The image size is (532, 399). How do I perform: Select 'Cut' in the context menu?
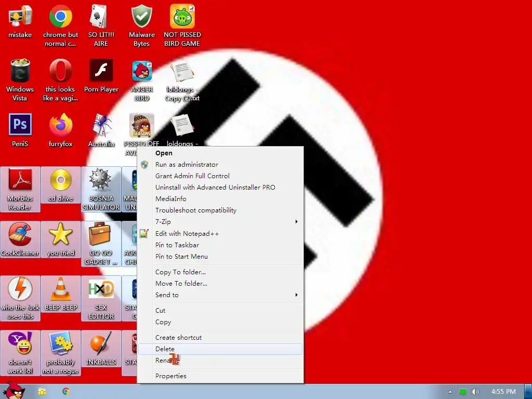pyautogui.click(x=220, y=311)
